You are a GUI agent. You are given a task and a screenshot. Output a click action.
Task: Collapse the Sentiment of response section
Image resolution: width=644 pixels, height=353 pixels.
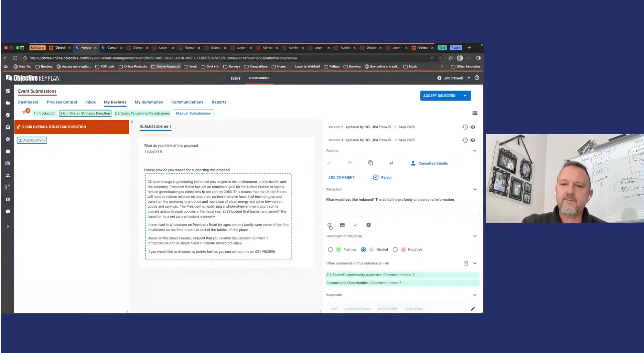click(475, 236)
